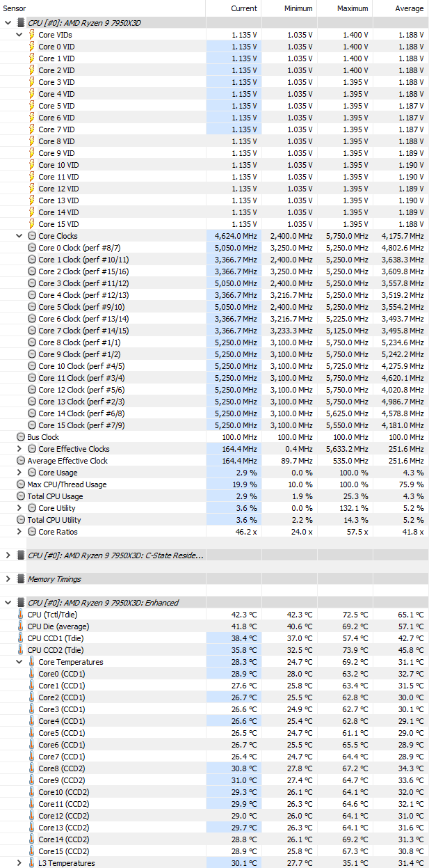
Task: Click the voltage icon next to Core 5 VID
Action: coord(32,106)
